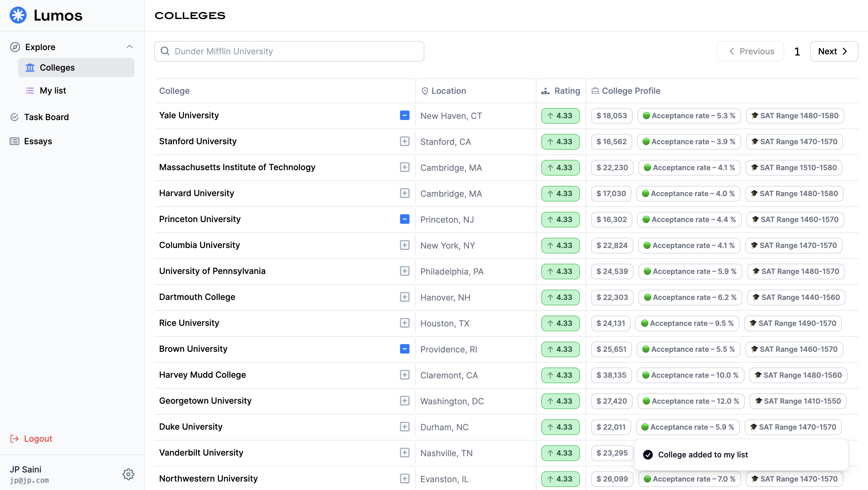Viewport: 868px width, 490px height.
Task: Click the Previous page button
Action: coord(750,51)
